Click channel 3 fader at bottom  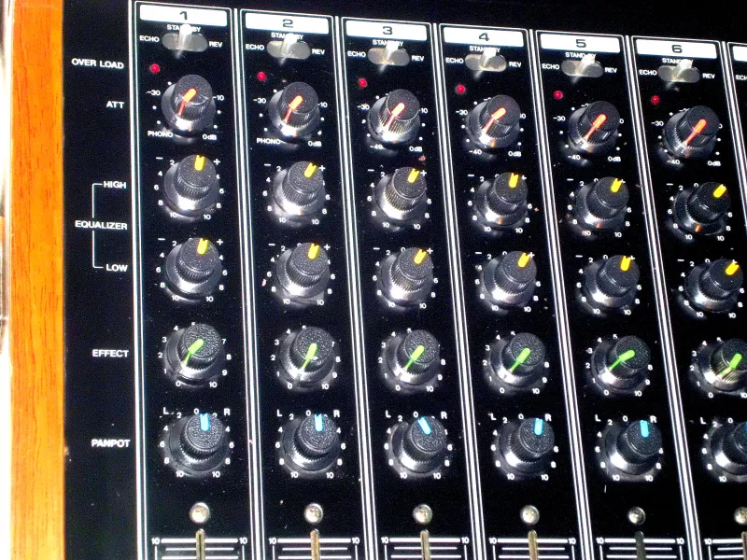point(425,548)
